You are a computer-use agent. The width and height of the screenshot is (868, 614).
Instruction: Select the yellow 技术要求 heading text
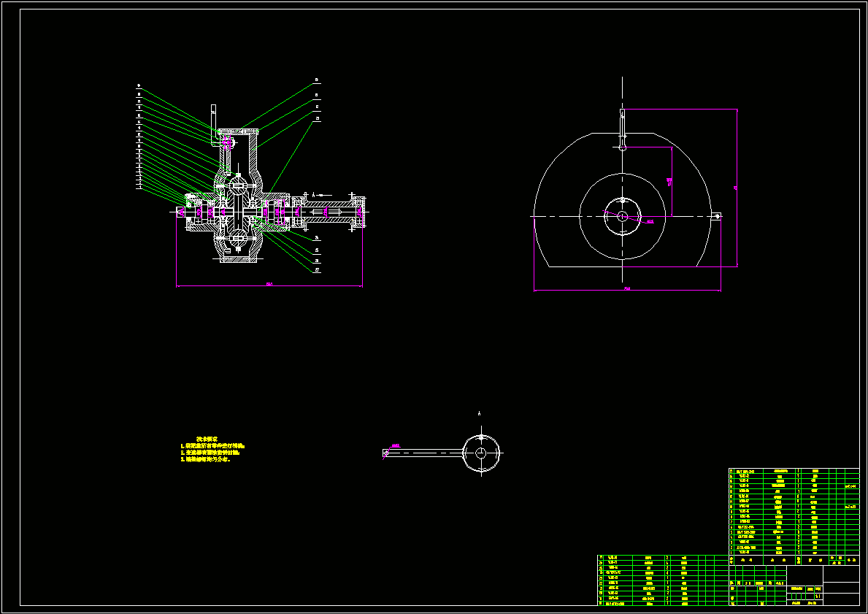tap(207, 439)
